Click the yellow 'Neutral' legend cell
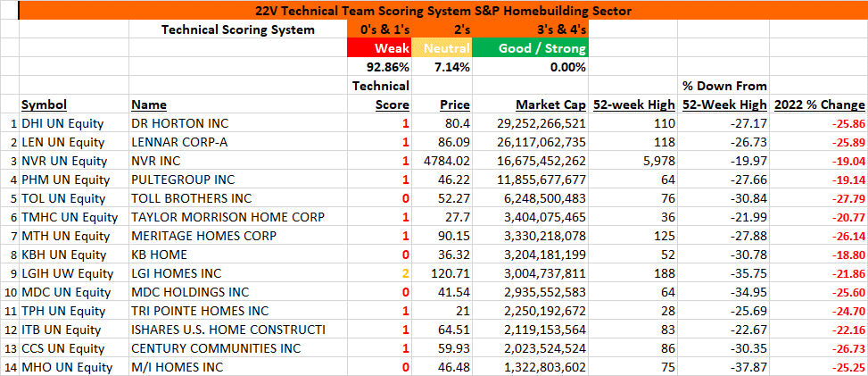 (x=442, y=48)
